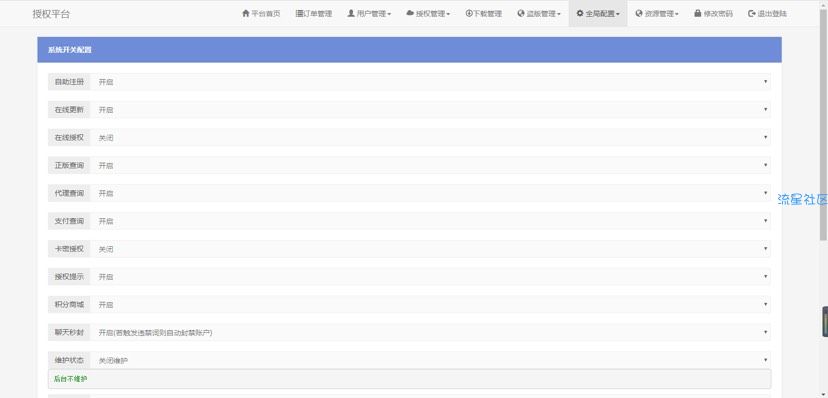Click the 维护状态 field label
The height and width of the screenshot is (398, 828).
point(69,360)
